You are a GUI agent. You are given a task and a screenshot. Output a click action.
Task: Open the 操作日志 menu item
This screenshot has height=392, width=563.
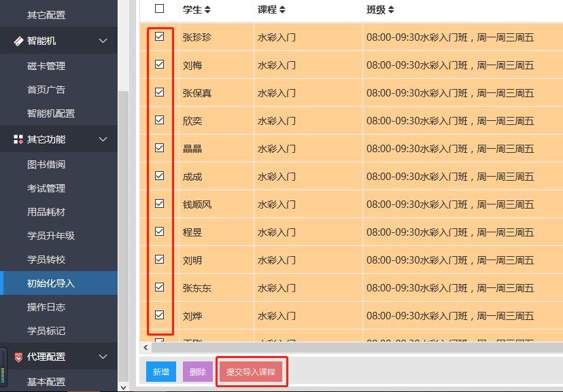click(x=46, y=307)
